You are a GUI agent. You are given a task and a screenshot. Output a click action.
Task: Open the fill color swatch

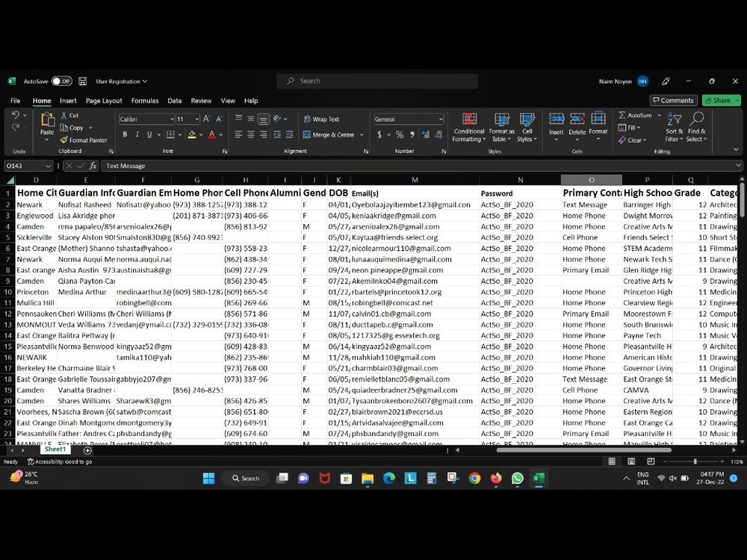click(192, 134)
